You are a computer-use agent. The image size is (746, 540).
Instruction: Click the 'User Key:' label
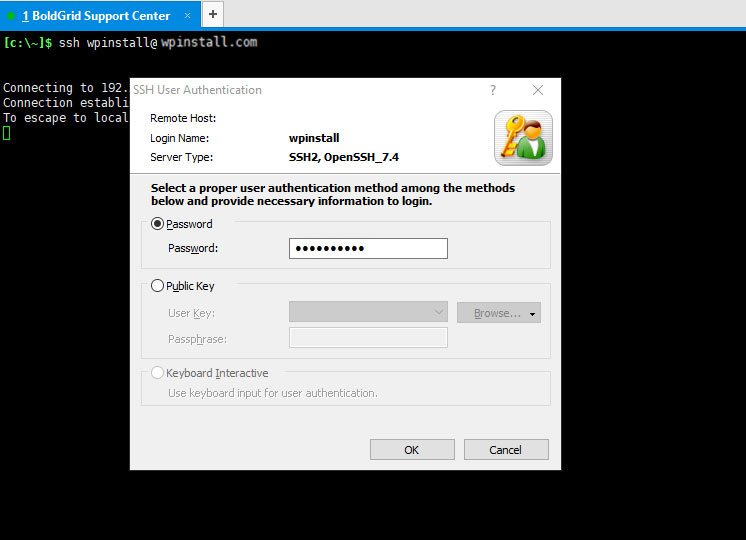tap(191, 313)
